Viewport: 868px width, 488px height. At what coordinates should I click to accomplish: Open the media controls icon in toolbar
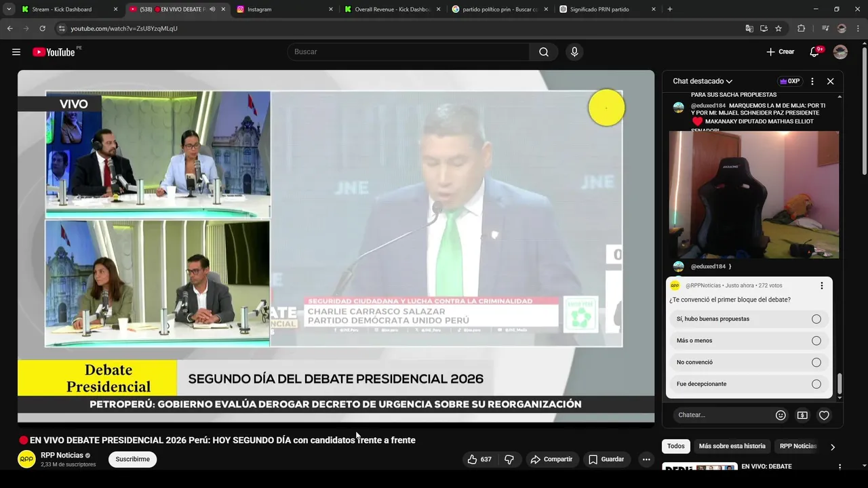[x=825, y=28]
